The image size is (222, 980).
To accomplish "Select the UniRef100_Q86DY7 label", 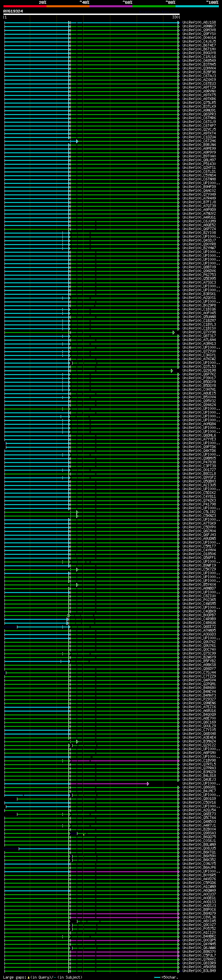I will [x=199, y=669].
